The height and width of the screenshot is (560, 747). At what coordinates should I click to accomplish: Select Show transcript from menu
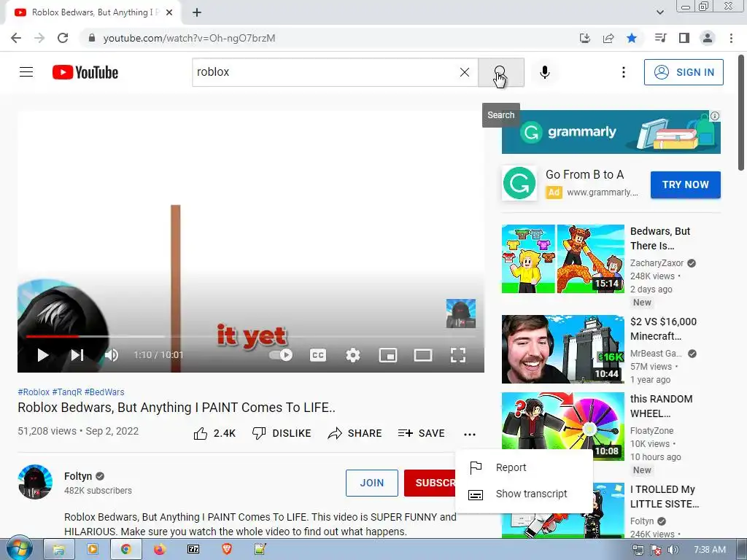click(x=524, y=494)
